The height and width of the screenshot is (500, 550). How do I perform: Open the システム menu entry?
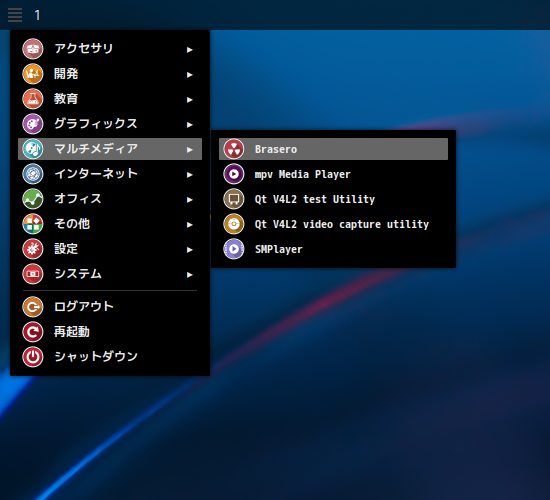(x=110, y=274)
